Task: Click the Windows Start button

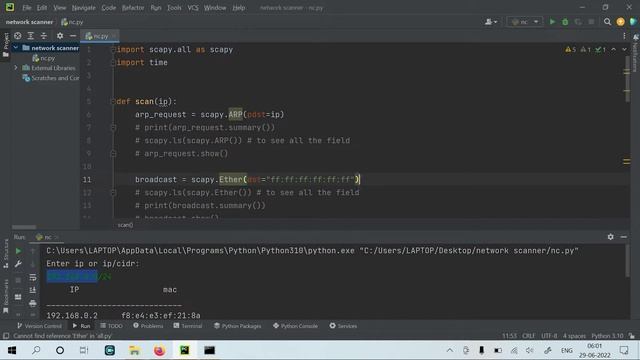Action: pyautogui.click(x=12, y=350)
